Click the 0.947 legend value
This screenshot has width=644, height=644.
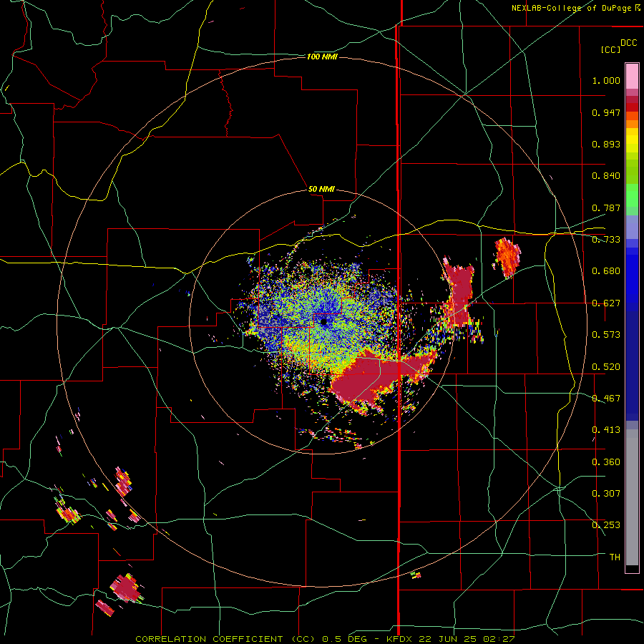[606, 112]
